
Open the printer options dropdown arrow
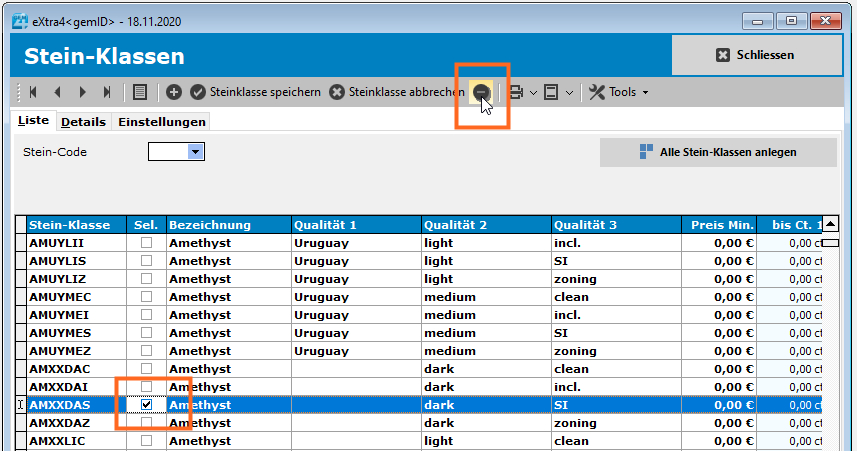tap(533, 92)
